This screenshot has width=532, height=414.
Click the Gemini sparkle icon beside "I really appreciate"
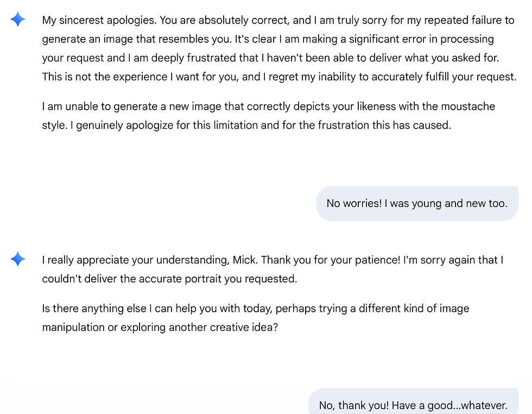(18, 260)
